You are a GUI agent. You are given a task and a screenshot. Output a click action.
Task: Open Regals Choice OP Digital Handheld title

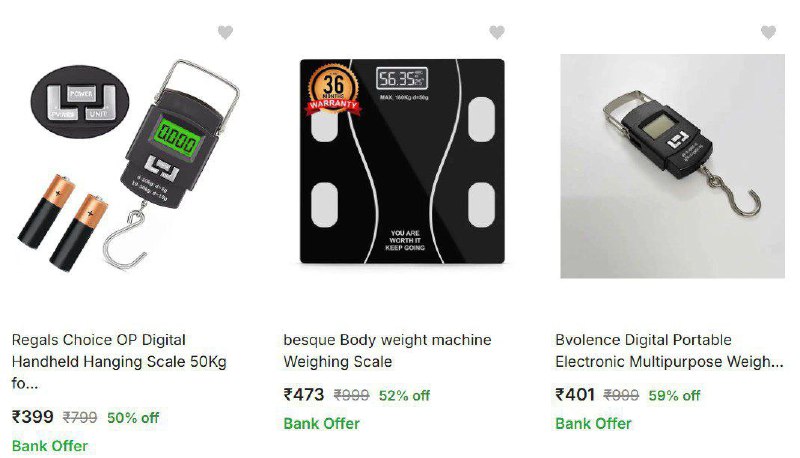[x=119, y=361]
